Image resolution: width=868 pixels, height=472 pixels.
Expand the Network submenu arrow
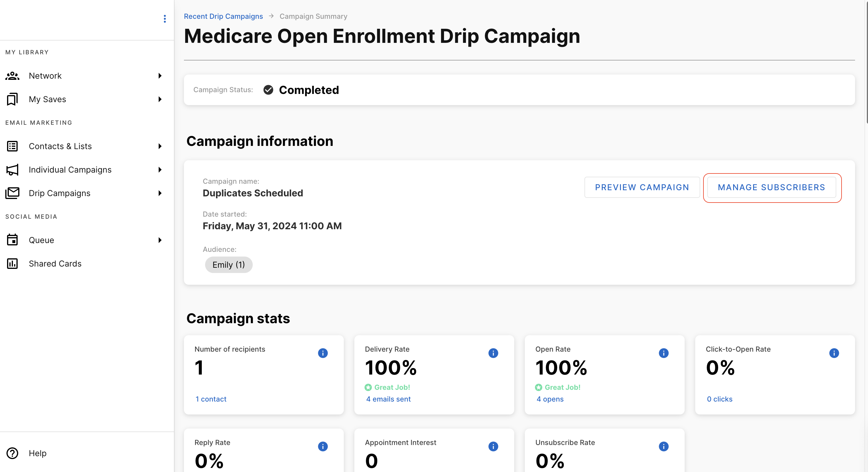160,76
